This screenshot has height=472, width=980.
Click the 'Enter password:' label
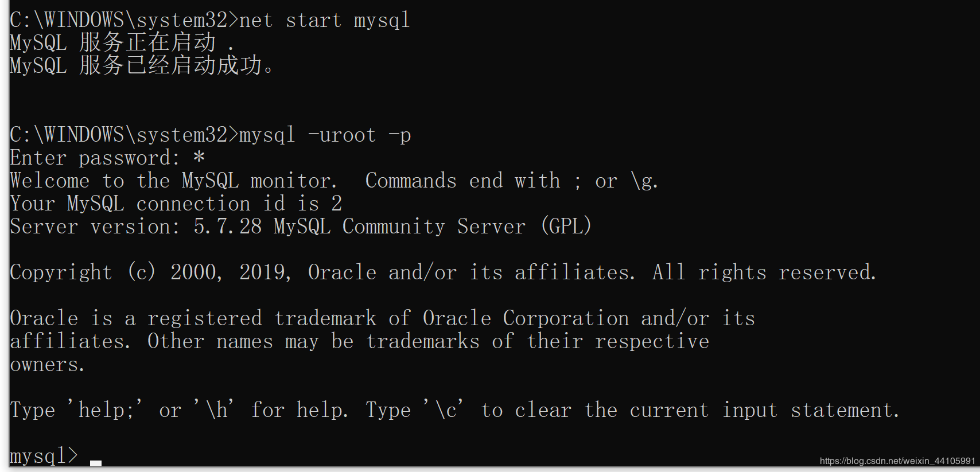tap(95, 158)
